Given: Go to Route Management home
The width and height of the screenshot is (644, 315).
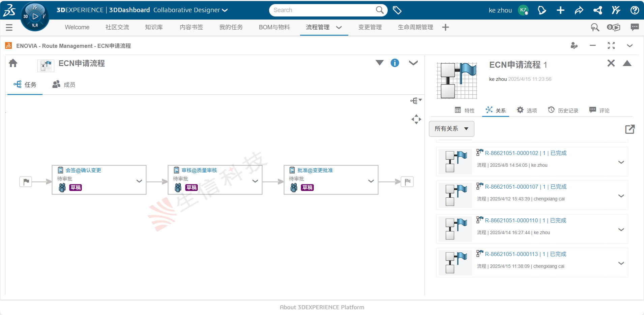Looking at the screenshot, I should [x=13, y=63].
